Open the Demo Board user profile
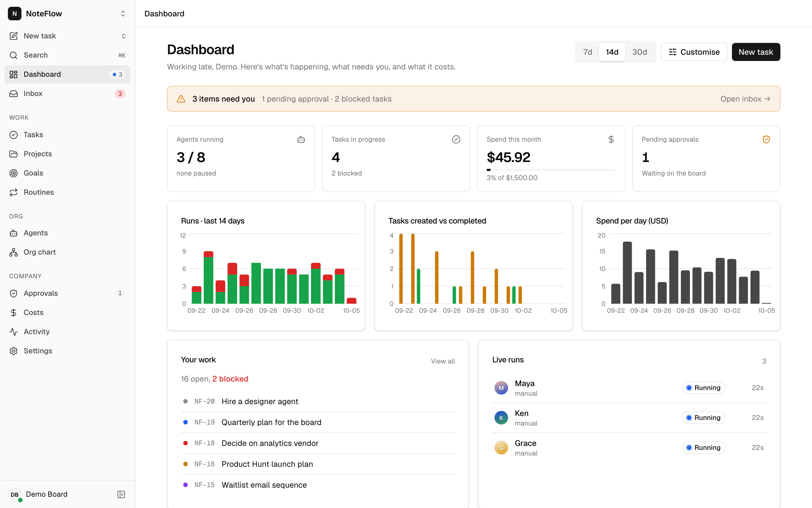Screen dimensions: 812x508 (x=47, y=494)
